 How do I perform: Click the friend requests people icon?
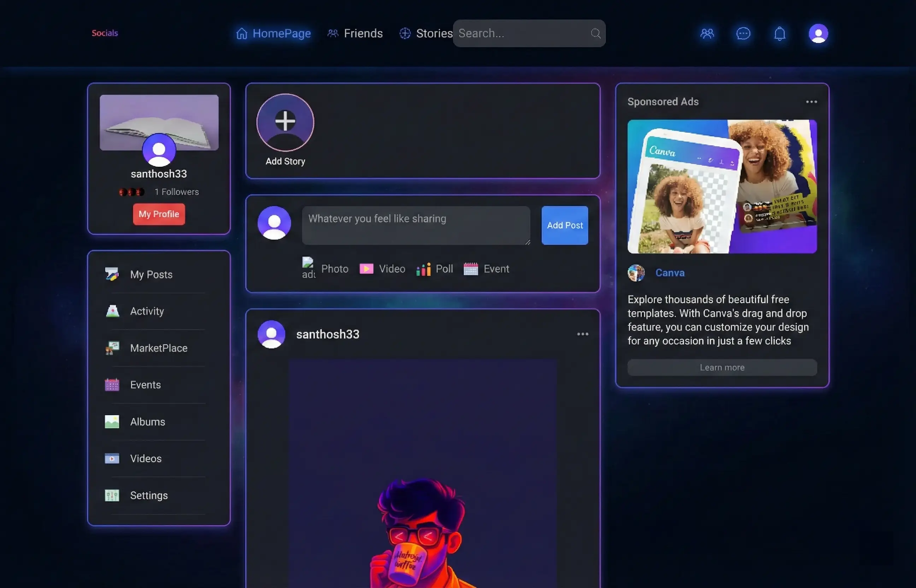pyautogui.click(x=707, y=34)
